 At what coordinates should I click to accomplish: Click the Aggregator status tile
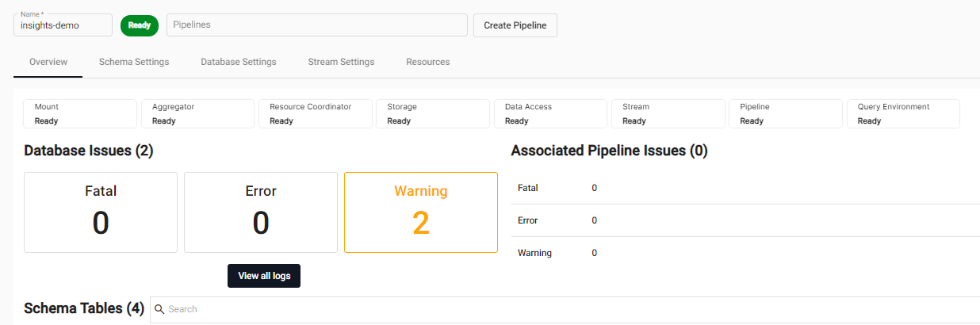point(197,113)
